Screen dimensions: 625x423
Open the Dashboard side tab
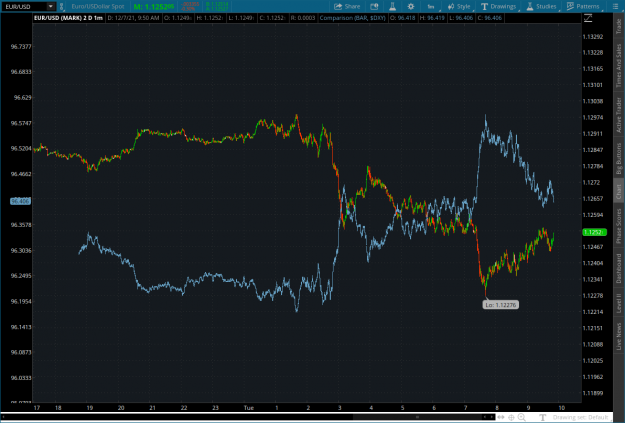point(619,269)
